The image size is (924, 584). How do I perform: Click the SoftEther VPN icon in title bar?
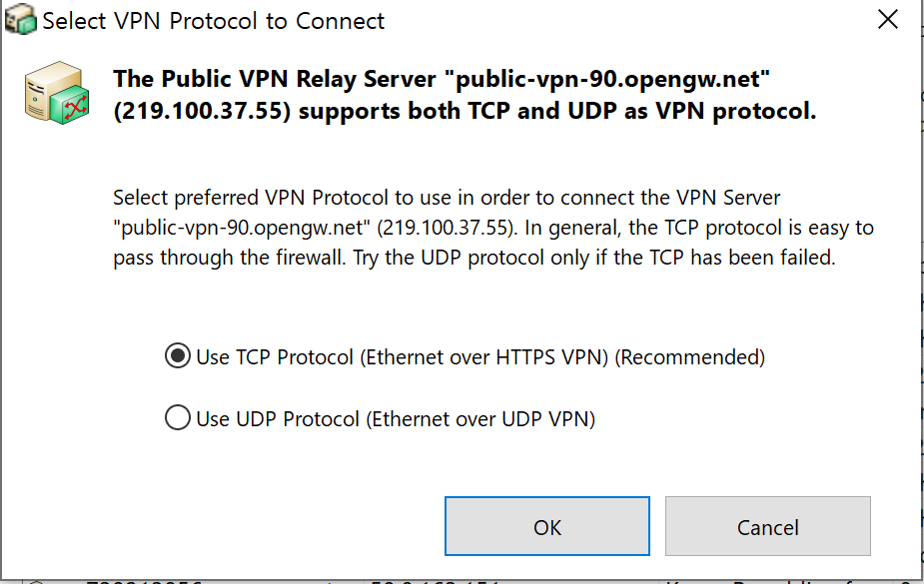pos(19,18)
